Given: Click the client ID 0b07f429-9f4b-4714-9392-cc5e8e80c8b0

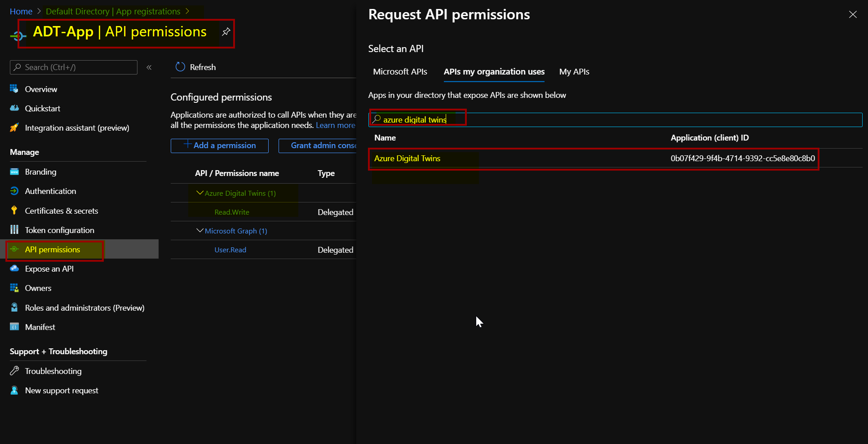Looking at the screenshot, I should click(x=743, y=158).
